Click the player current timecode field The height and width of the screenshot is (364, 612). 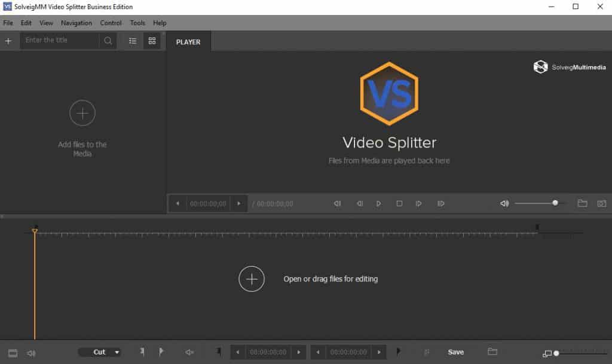(x=208, y=204)
